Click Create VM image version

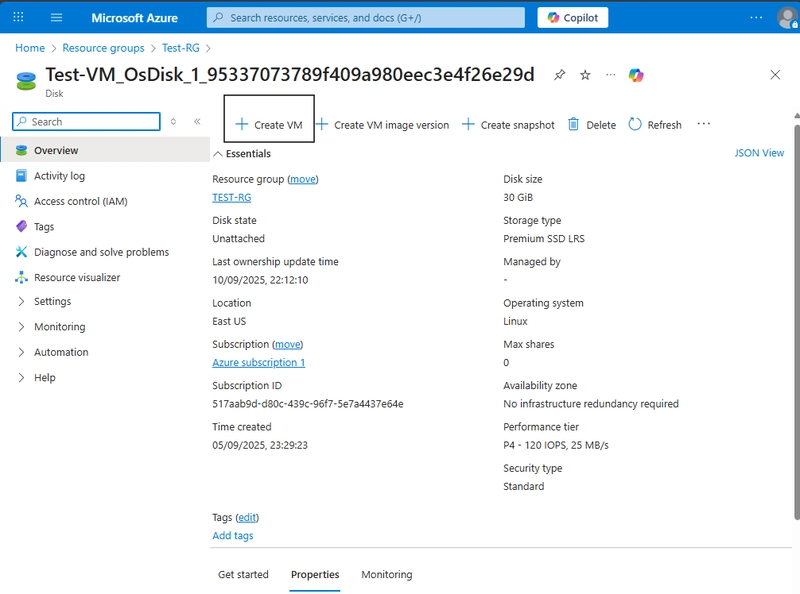tap(382, 125)
